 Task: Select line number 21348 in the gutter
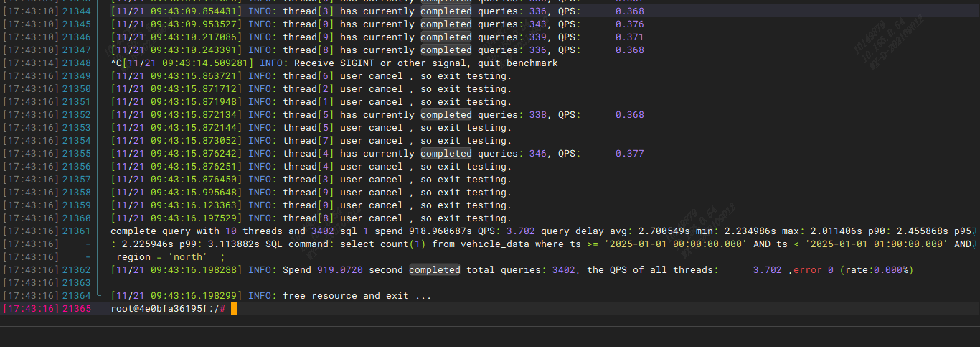coord(77,63)
